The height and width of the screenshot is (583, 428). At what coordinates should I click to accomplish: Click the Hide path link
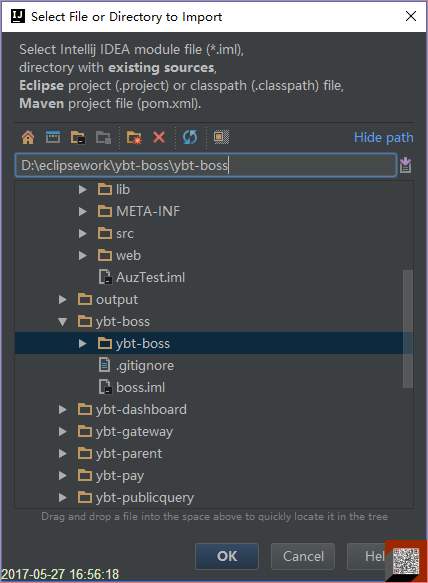coord(383,138)
